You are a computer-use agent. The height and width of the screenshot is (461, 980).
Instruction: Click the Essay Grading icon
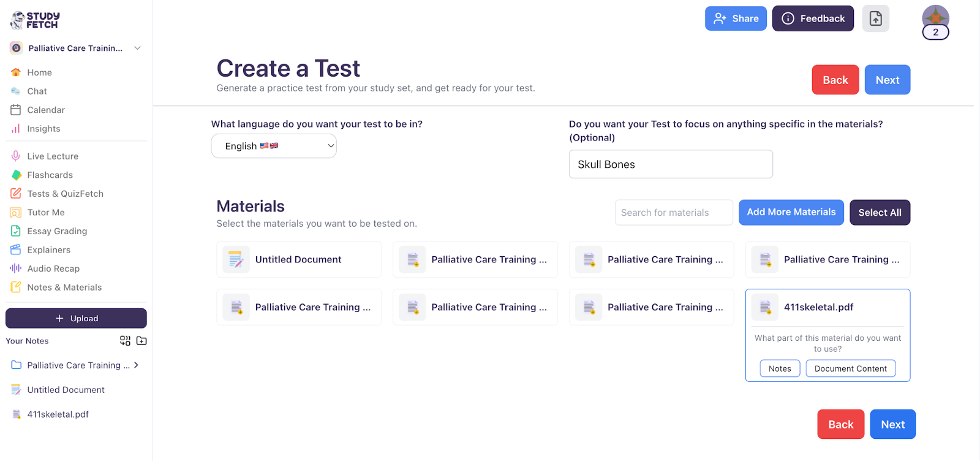coord(15,231)
